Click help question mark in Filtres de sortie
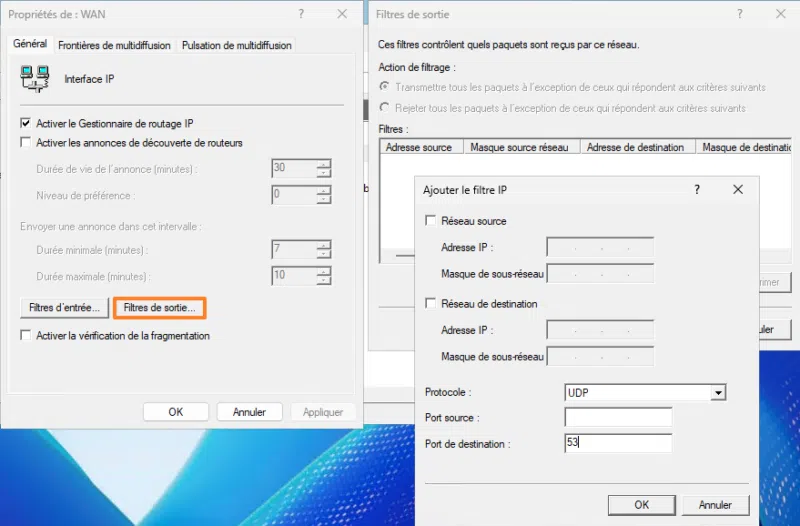 [740, 14]
